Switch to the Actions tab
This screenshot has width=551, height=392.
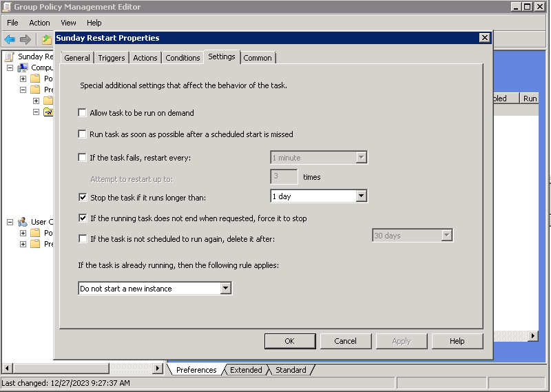click(145, 58)
